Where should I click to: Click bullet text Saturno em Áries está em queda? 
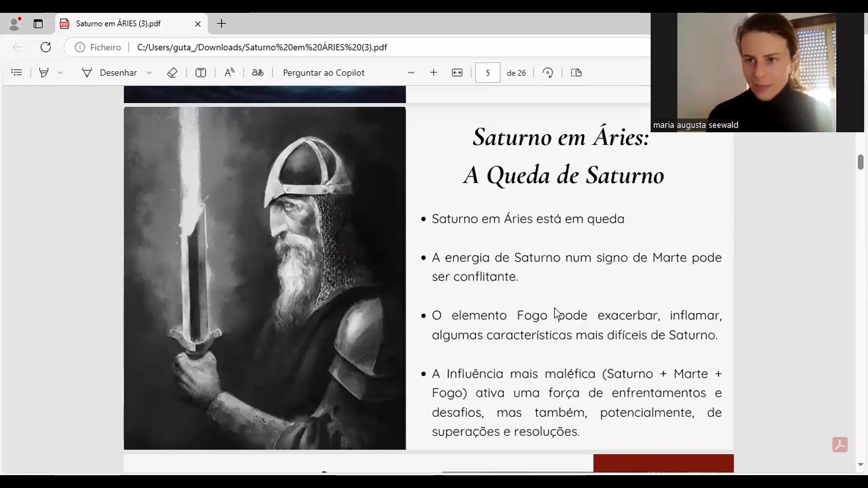coord(528,219)
